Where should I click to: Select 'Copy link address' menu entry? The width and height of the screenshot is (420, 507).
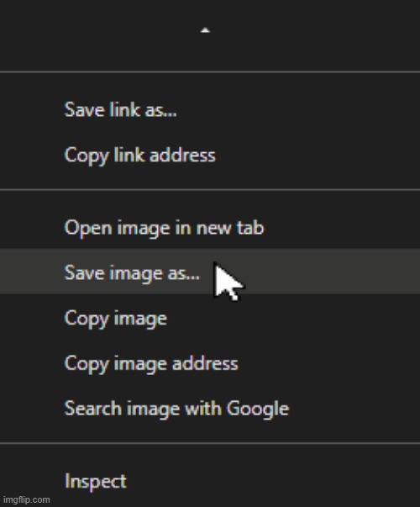coord(210,155)
